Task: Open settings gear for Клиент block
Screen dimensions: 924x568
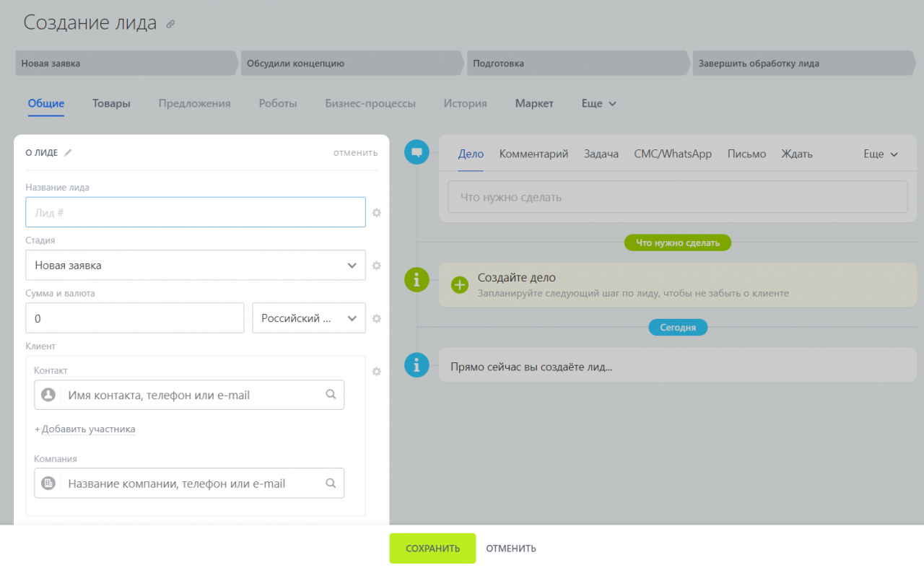Action: 376,372
